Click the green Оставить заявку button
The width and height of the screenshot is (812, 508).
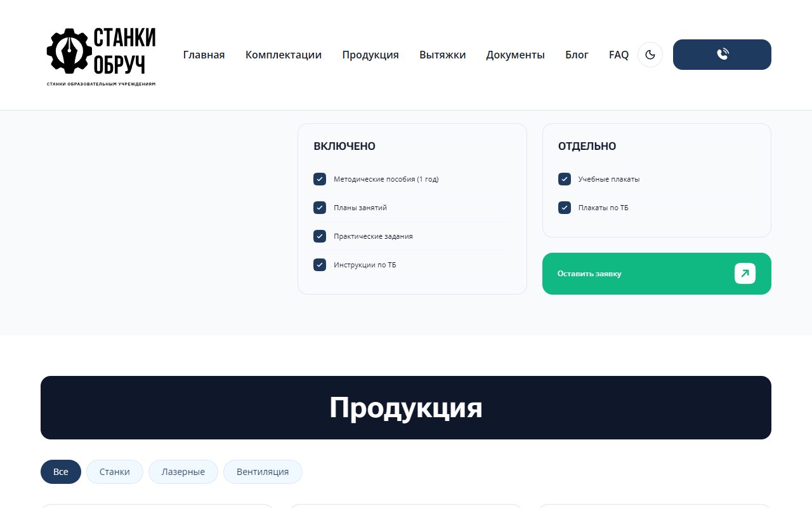coord(657,274)
